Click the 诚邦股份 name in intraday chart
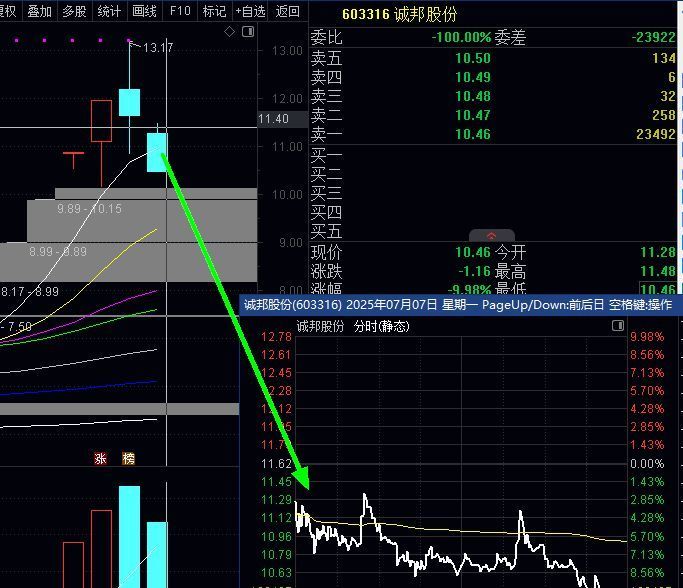Viewport: 683px width, 588px height. click(320, 326)
